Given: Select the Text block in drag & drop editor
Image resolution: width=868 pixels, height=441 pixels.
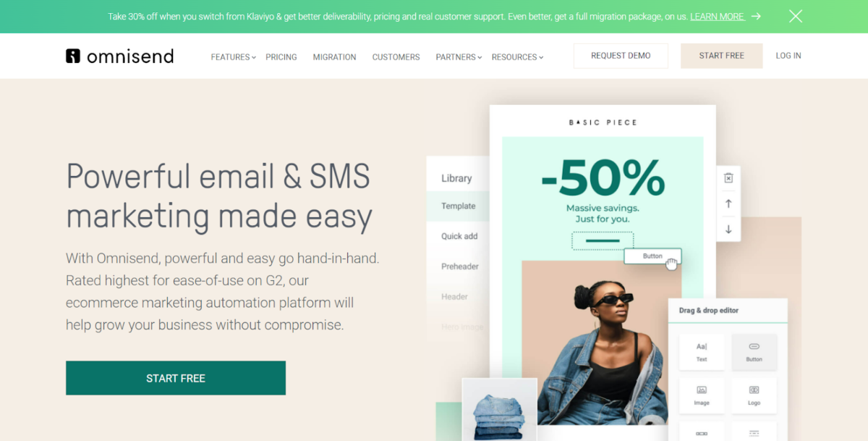Looking at the screenshot, I should [x=702, y=352].
